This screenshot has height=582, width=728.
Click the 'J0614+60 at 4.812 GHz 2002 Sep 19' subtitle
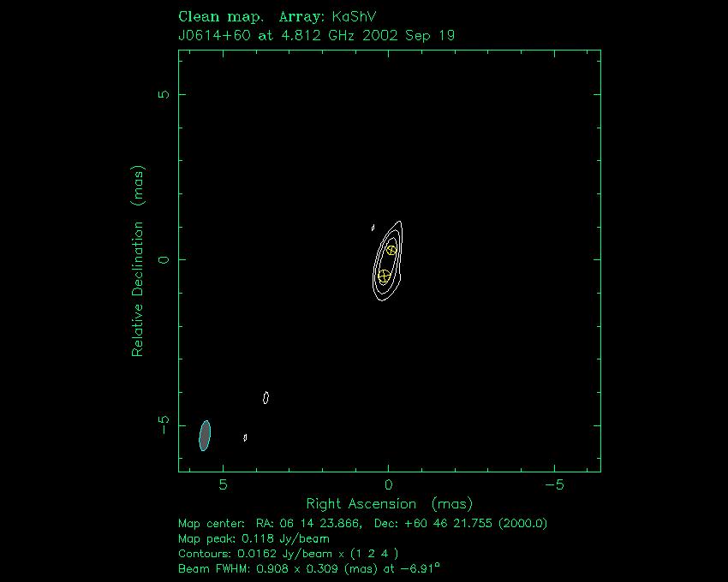coord(317,36)
